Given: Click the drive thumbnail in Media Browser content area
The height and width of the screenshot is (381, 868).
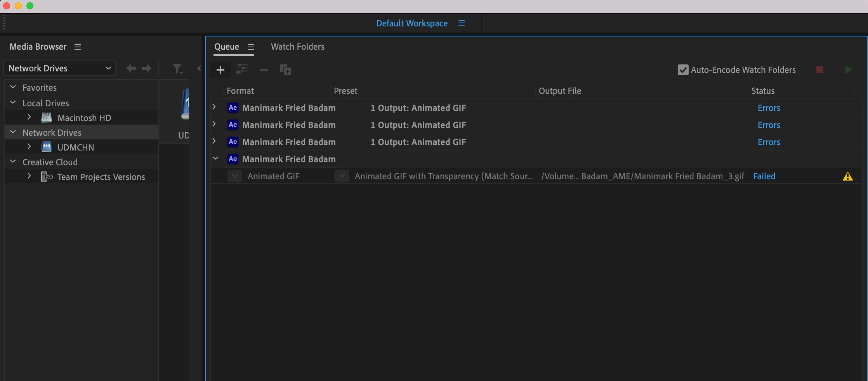Looking at the screenshot, I should tap(185, 104).
